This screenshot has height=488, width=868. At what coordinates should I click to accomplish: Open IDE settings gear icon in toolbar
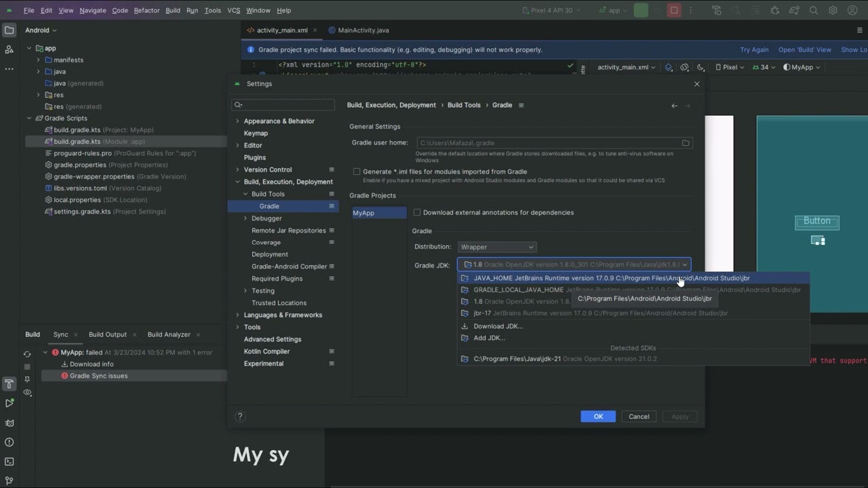[x=833, y=10]
